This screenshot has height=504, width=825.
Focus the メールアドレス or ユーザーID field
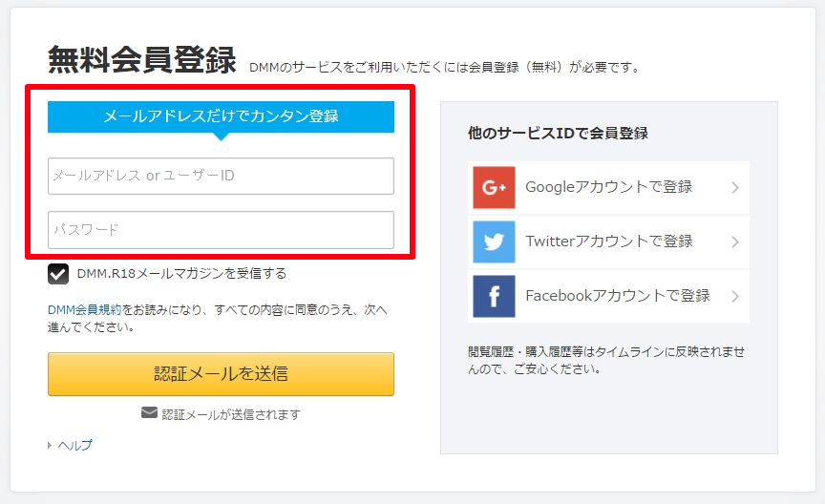[221, 176]
